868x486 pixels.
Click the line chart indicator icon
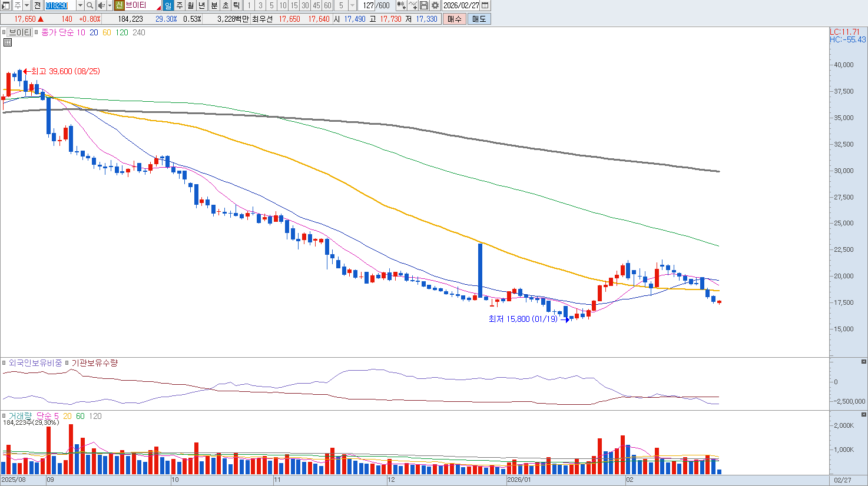413,5
